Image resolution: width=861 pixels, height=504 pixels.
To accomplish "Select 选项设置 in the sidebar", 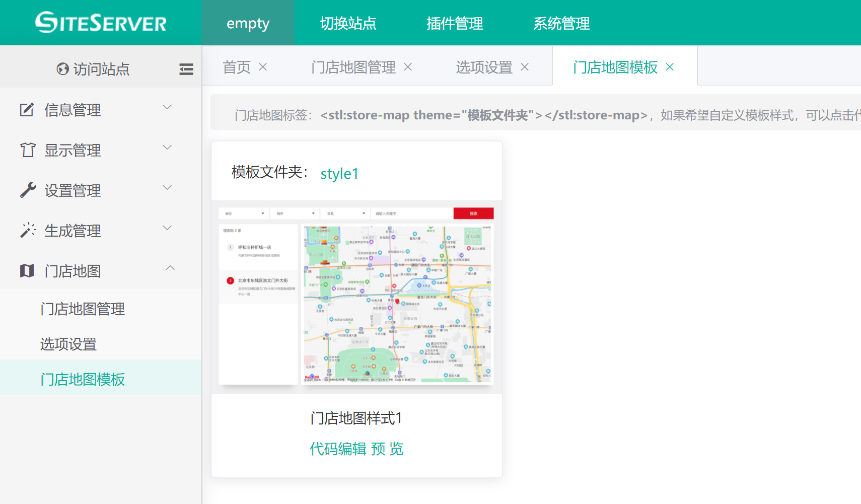I will pos(68,344).
